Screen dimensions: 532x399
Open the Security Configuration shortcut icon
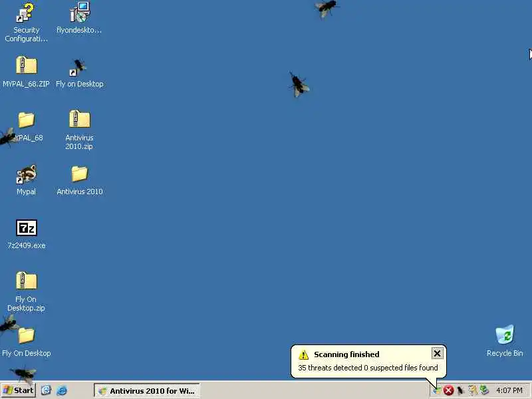(26, 13)
